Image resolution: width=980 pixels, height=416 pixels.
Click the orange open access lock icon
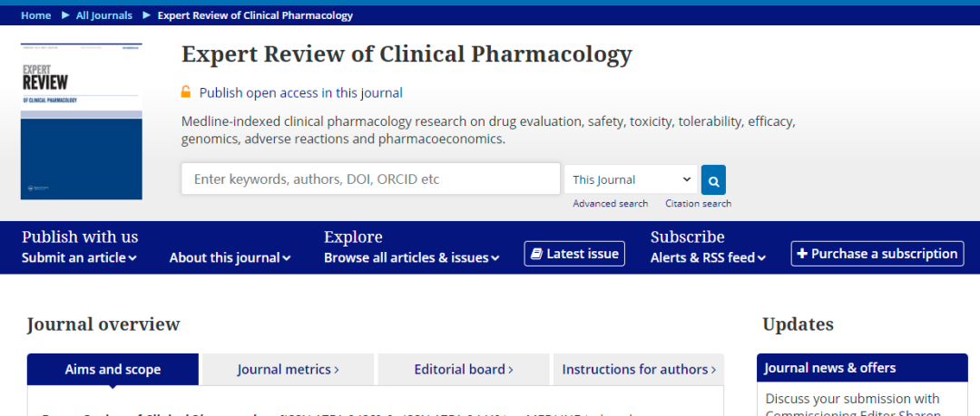pyautogui.click(x=186, y=92)
